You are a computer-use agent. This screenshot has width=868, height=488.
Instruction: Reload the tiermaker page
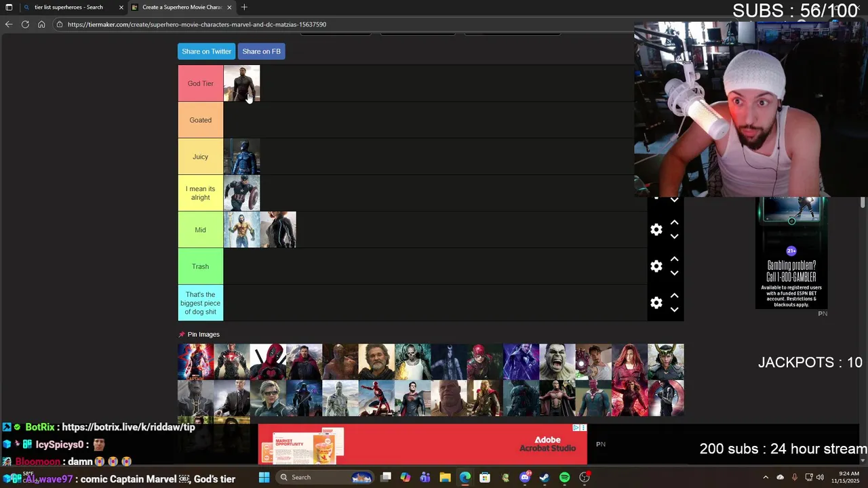point(25,24)
